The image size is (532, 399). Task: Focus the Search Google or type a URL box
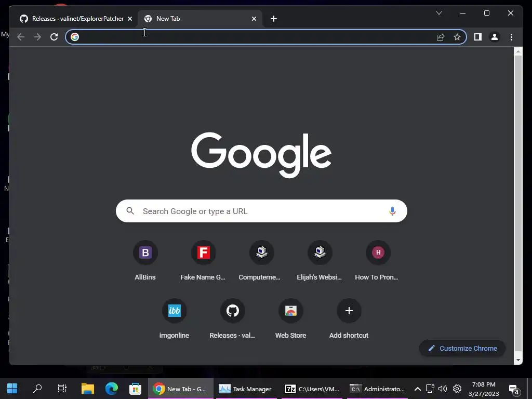[x=261, y=211]
